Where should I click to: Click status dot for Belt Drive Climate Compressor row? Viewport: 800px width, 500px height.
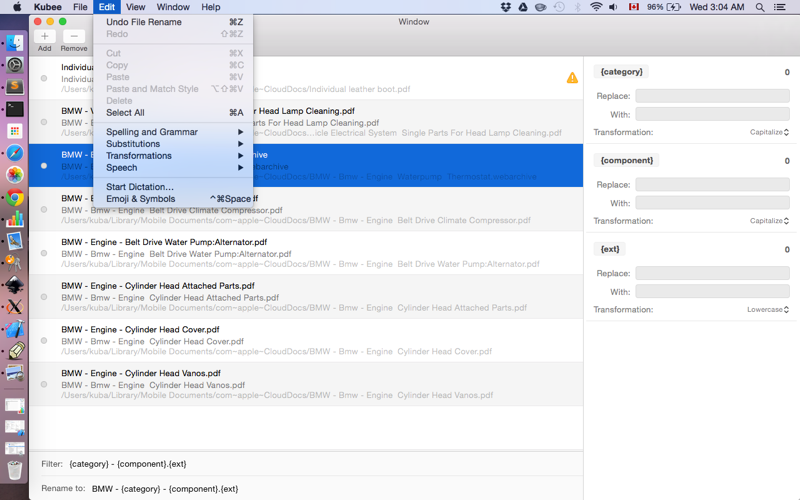[x=44, y=210]
